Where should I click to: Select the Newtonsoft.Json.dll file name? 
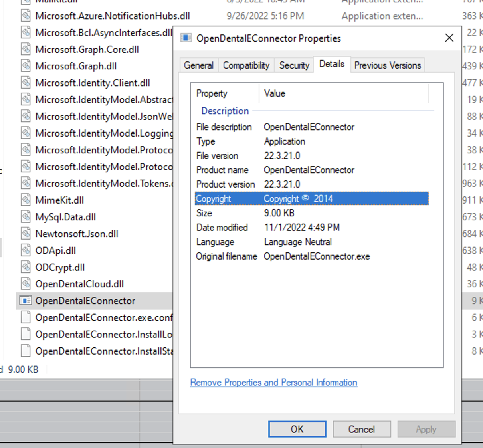point(77,234)
